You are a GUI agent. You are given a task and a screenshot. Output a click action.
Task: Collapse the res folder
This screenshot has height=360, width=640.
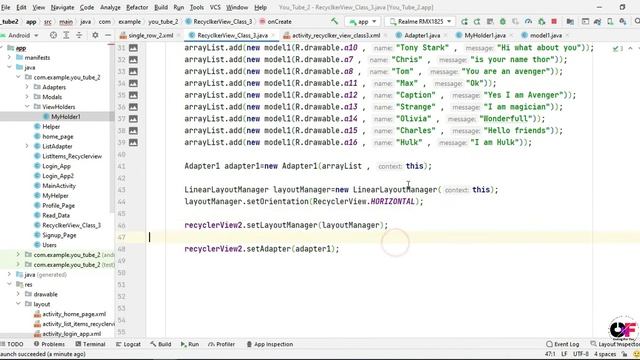[x=9, y=284]
